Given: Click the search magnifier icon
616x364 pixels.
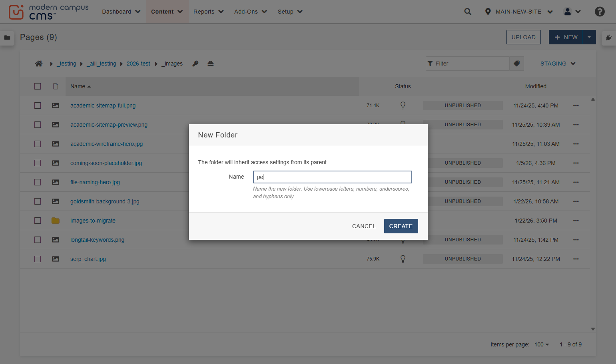Looking at the screenshot, I should (x=468, y=12).
